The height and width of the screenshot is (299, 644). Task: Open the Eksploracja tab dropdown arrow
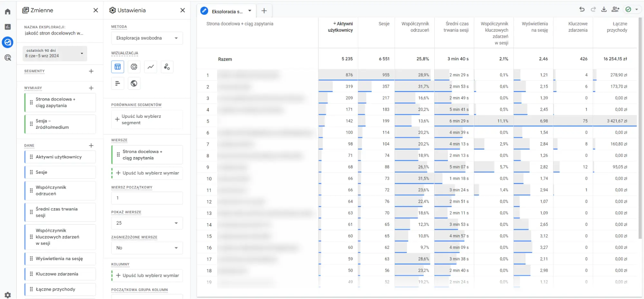(x=250, y=11)
